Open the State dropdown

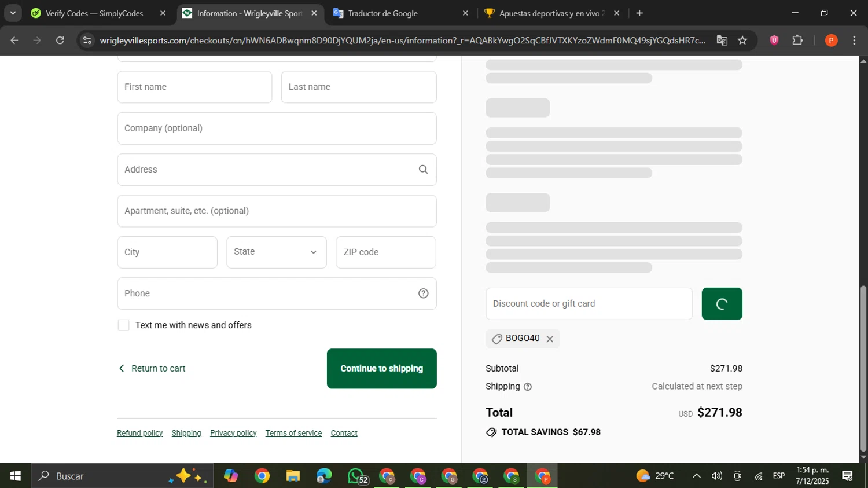click(x=277, y=252)
